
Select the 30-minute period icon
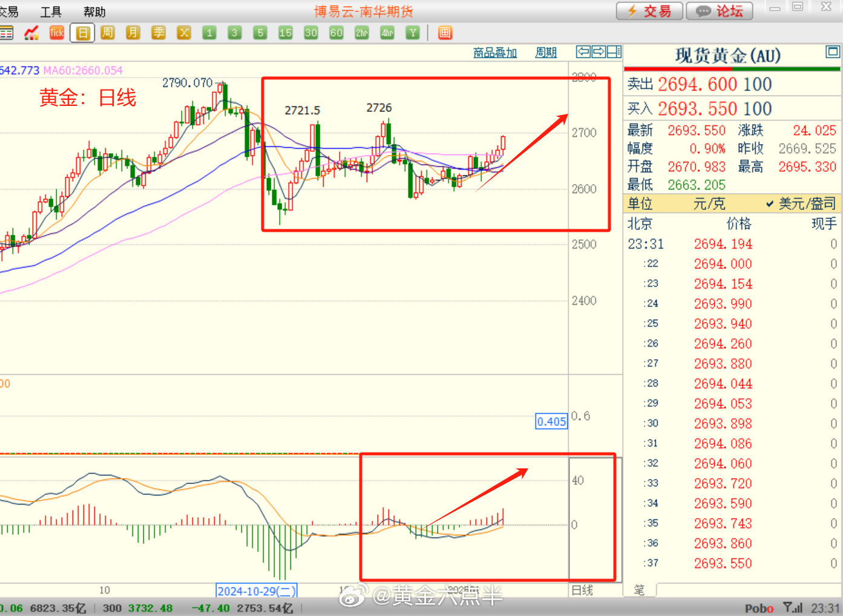[x=311, y=33]
